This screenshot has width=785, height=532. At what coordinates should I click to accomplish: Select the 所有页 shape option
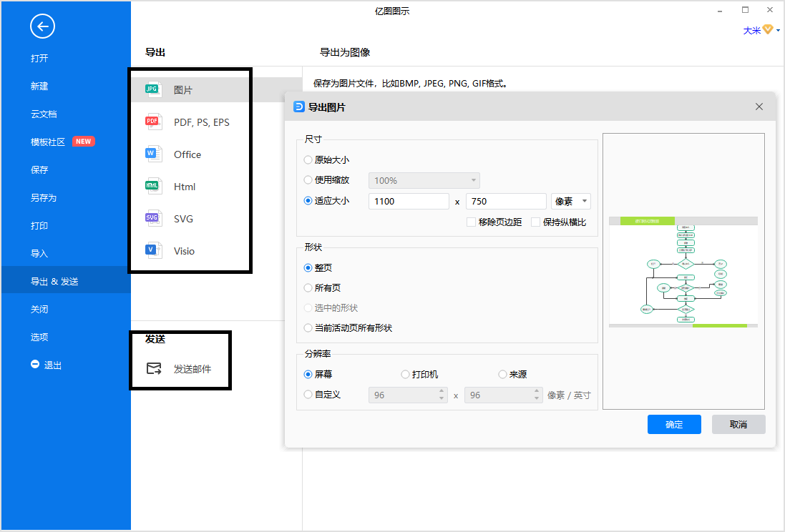308,287
